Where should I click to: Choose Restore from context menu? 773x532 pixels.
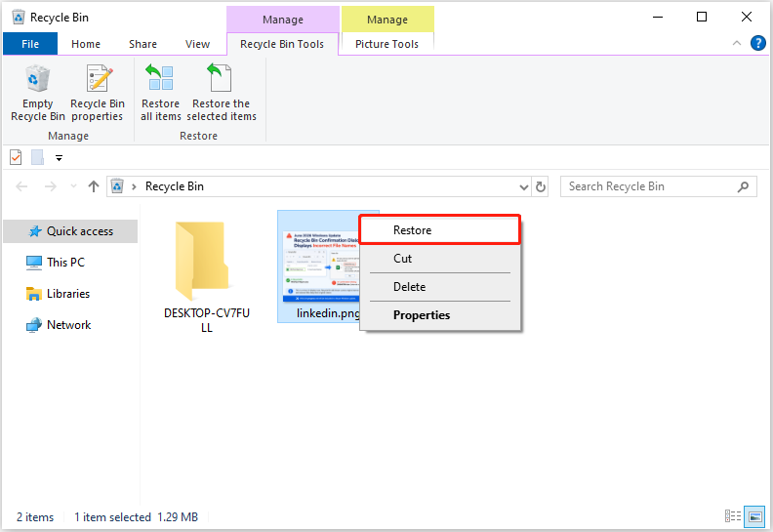pyautogui.click(x=440, y=229)
